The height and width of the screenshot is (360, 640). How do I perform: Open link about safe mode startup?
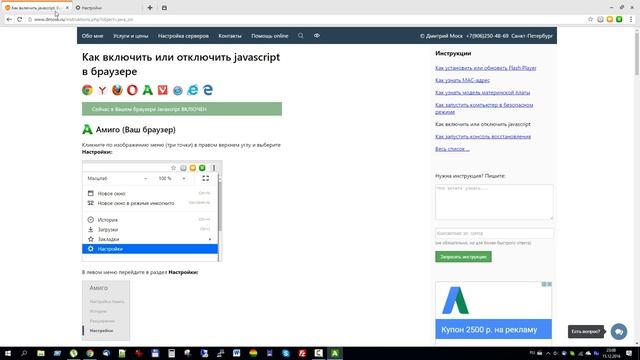(x=484, y=108)
